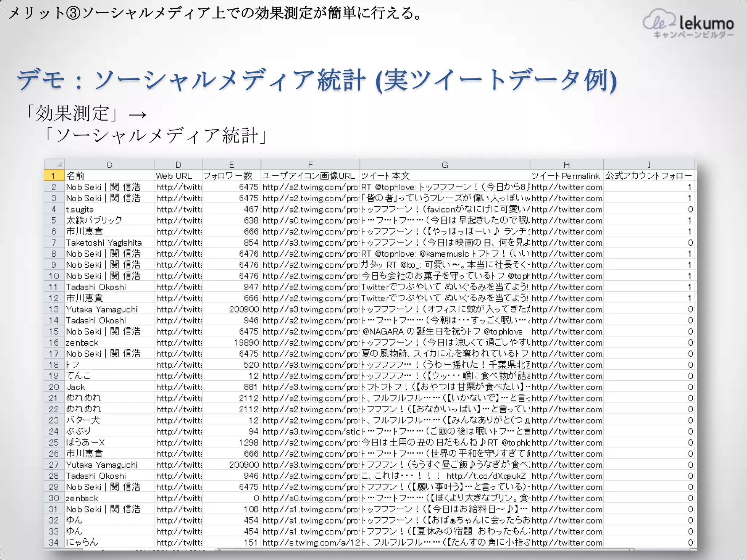Click the 公式アカウントフォロー header cell
Image resolution: width=747 pixels, height=560 pixels.
(649, 176)
